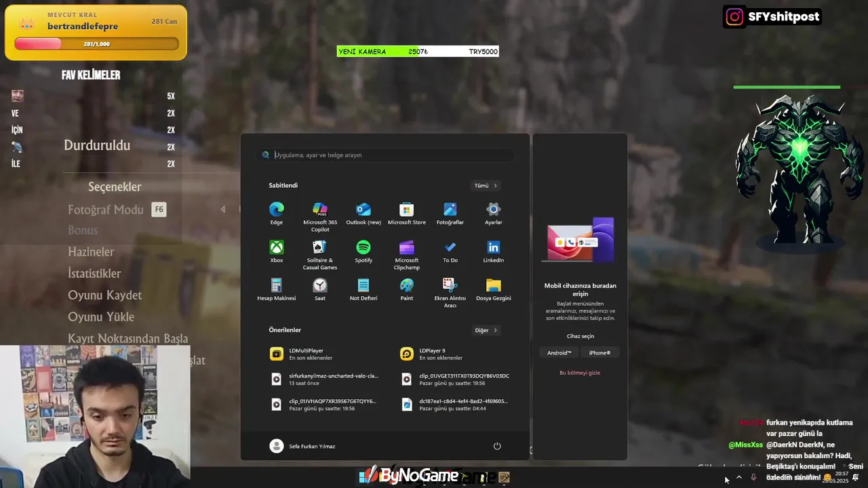Image resolution: width=868 pixels, height=488 pixels.
Task: Open LDPlayer 9 from recommendations
Action: 454,354
